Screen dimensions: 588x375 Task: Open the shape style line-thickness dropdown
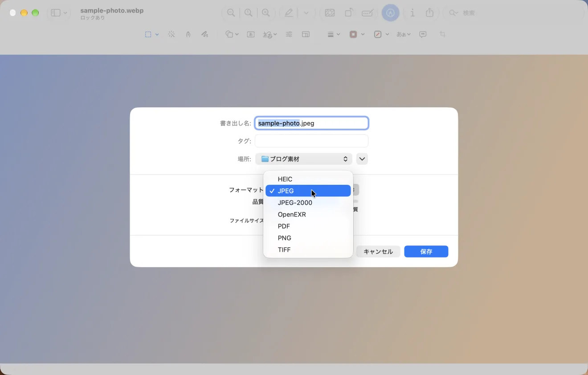334,34
